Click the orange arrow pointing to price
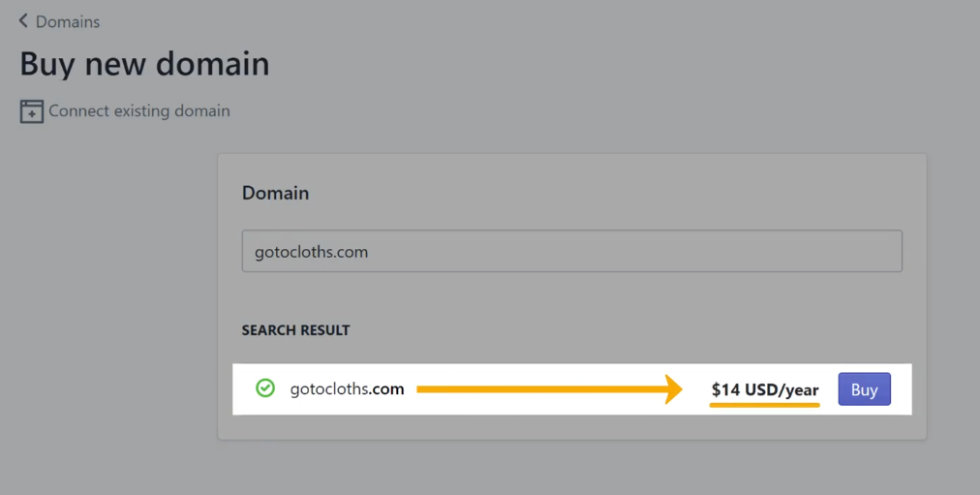Image resolution: width=980 pixels, height=495 pixels. [549, 389]
